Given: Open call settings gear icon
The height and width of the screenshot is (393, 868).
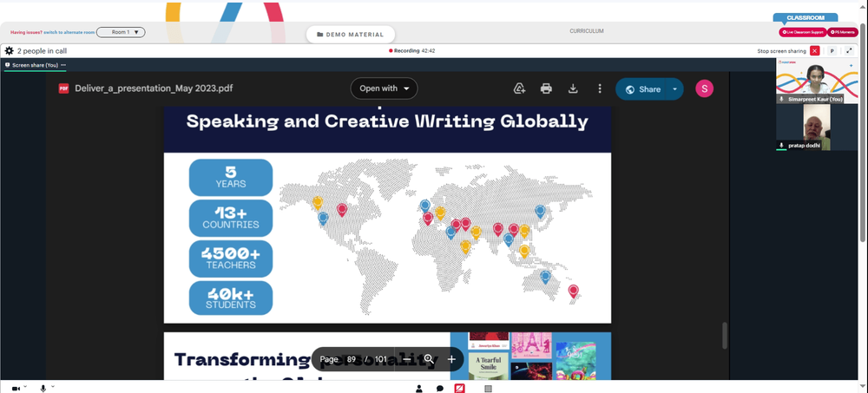Looking at the screenshot, I should point(9,51).
